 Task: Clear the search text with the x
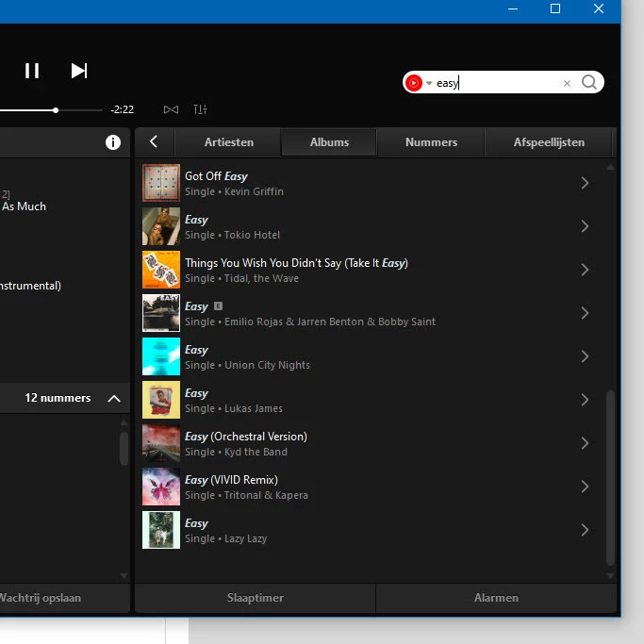pos(567,83)
